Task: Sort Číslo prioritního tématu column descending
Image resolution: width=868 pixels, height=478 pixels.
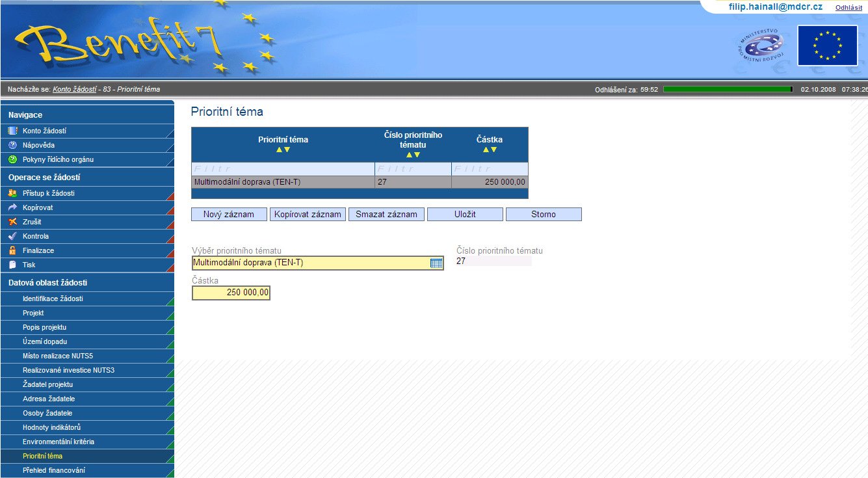Action: click(x=417, y=155)
